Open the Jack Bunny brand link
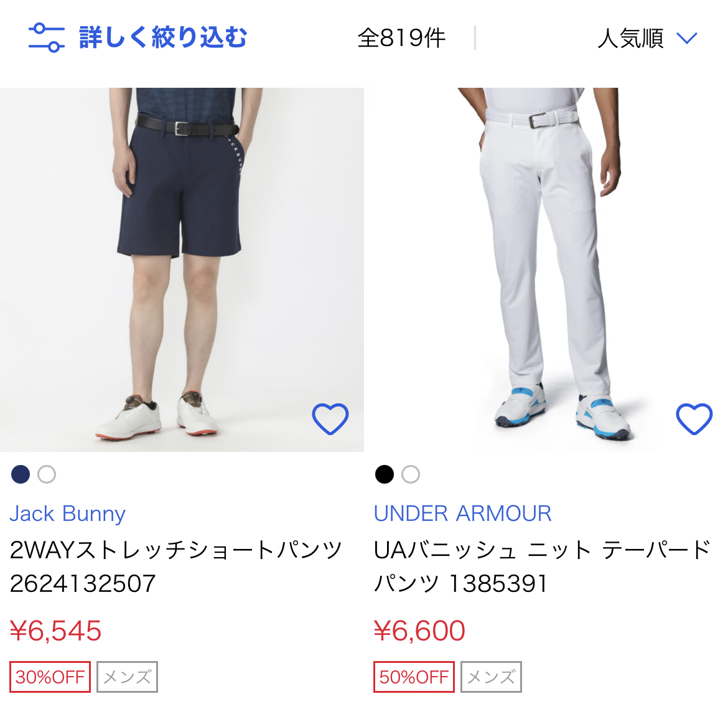The image size is (728, 704). tap(68, 514)
